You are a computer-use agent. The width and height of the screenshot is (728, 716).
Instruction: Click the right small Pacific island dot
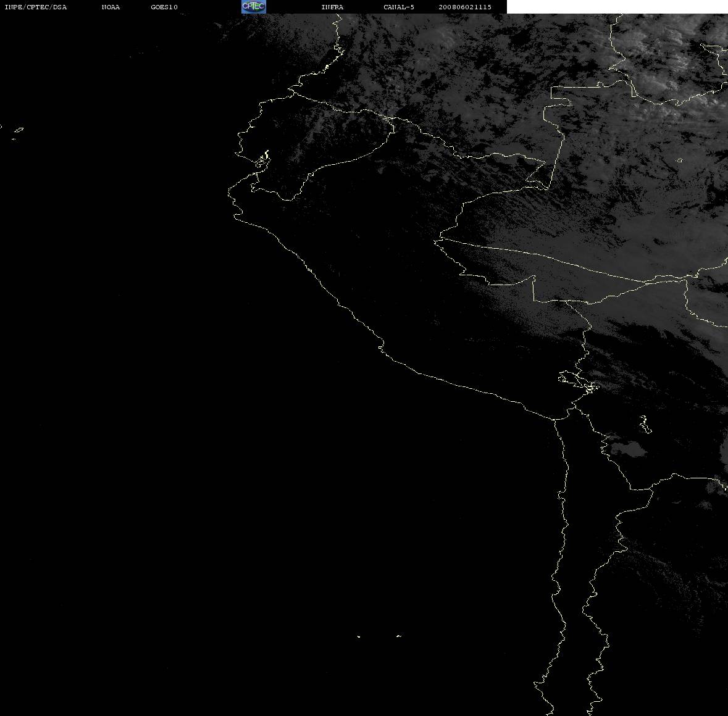coord(398,636)
